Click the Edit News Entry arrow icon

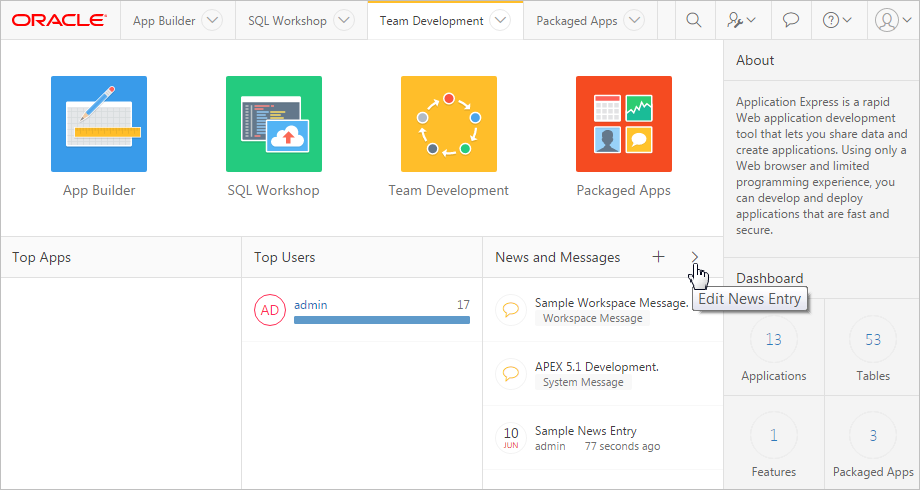(x=695, y=257)
